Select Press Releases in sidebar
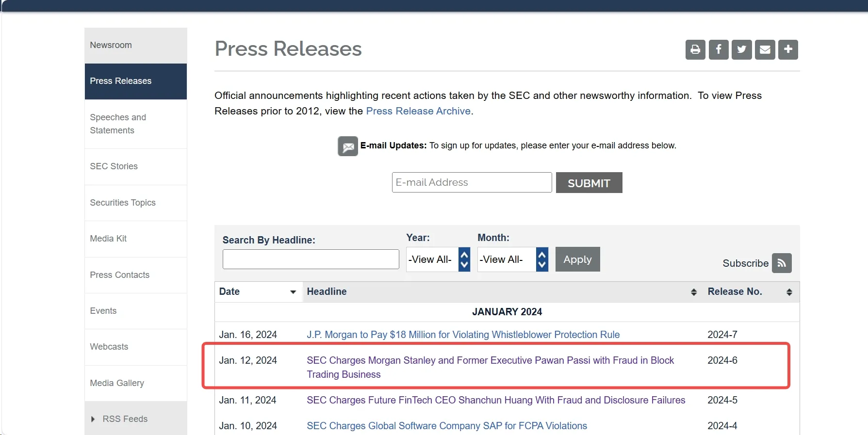 pos(136,81)
